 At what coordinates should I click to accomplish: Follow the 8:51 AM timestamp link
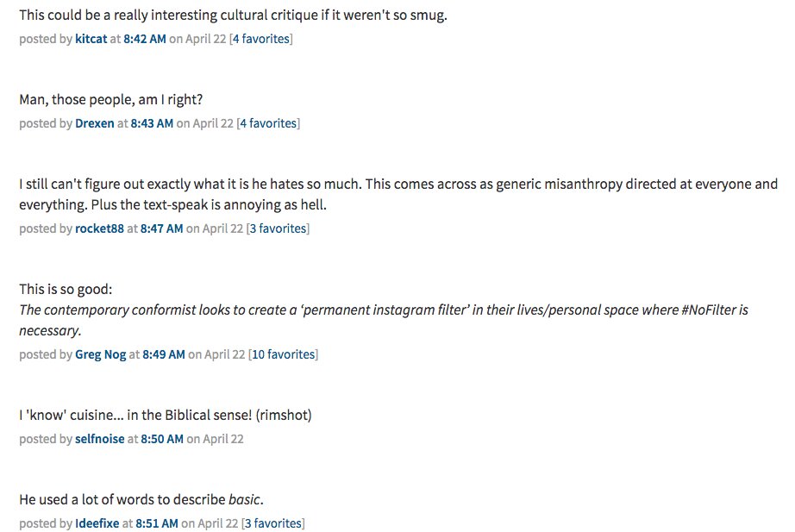coord(157,523)
